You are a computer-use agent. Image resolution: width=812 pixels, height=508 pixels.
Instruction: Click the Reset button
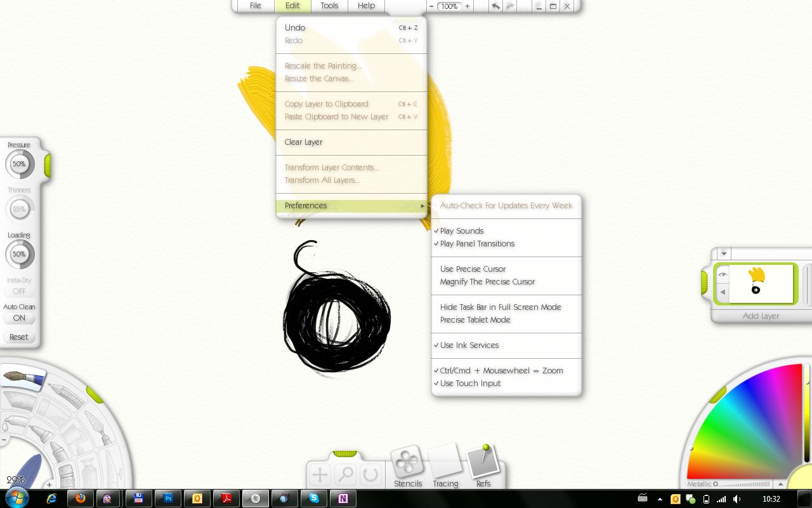click(19, 337)
